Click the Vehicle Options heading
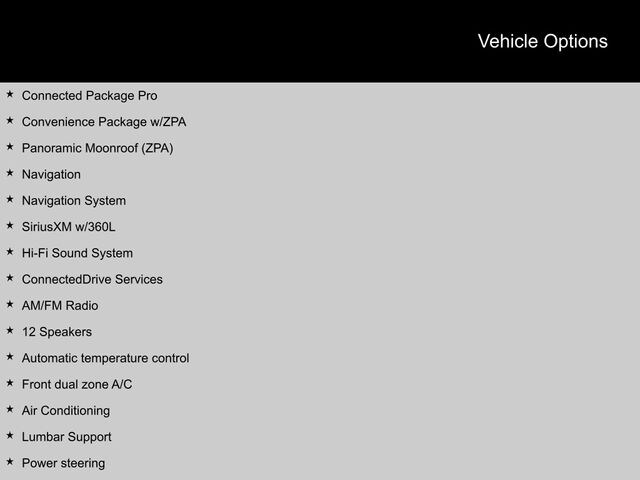640x480 pixels. coord(542,41)
